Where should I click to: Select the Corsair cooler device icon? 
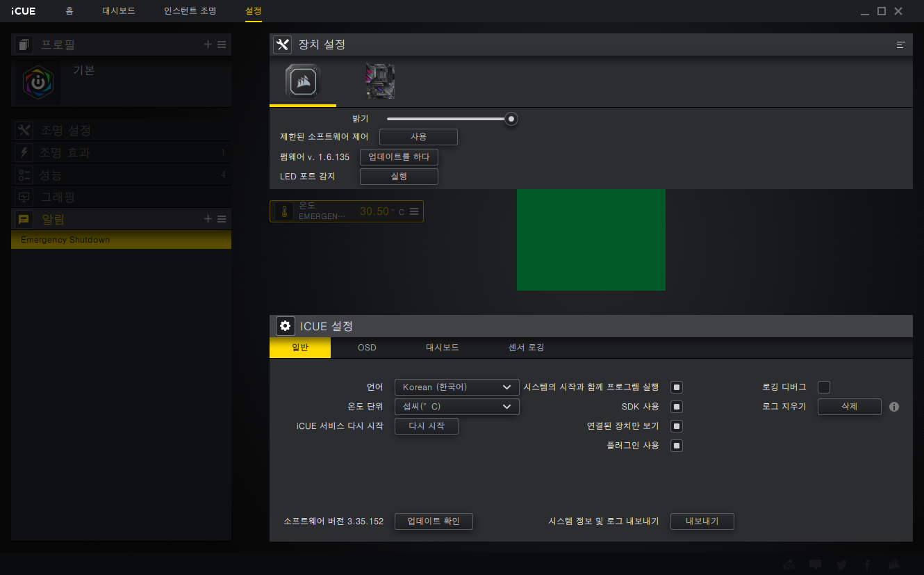302,81
